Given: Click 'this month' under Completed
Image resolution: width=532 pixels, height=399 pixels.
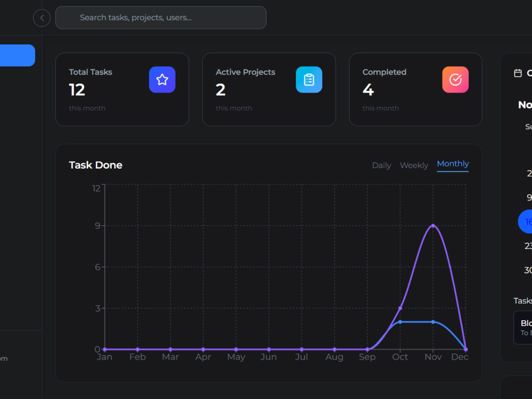Looking at the screenshot, I should click(381, 108).
